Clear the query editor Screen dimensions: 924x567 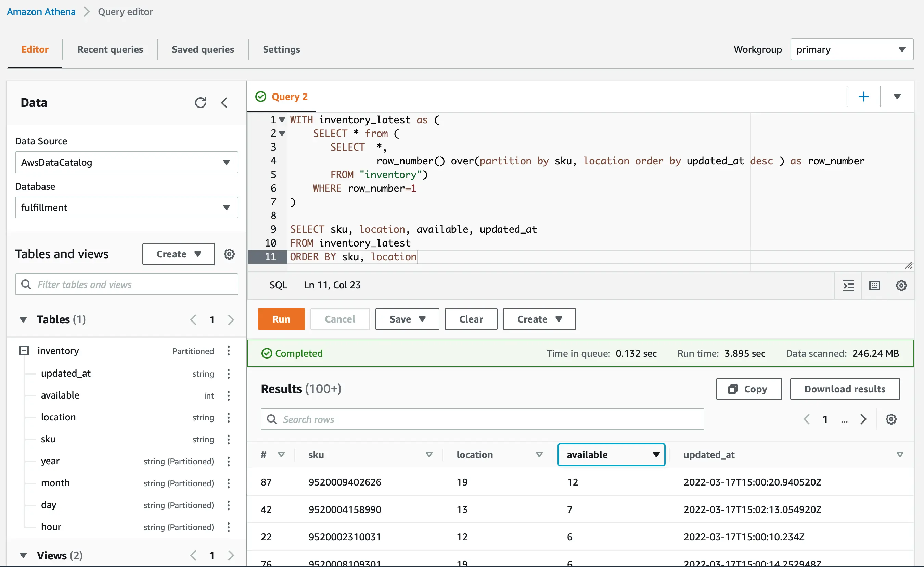[x=471, y=319]
